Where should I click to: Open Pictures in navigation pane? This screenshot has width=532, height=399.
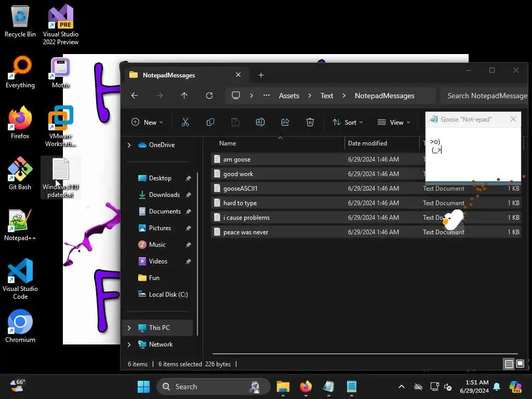click(160, 228)
